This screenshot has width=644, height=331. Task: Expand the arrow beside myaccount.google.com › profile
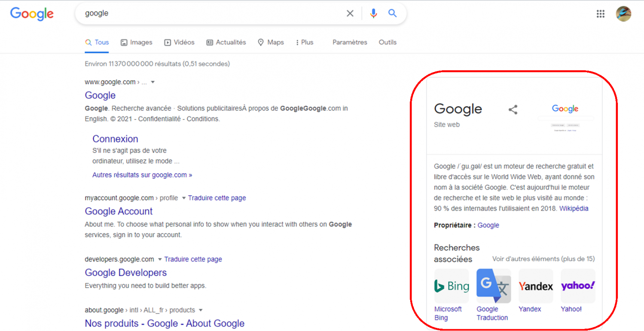pyautogui.click(x=184, y=198)
